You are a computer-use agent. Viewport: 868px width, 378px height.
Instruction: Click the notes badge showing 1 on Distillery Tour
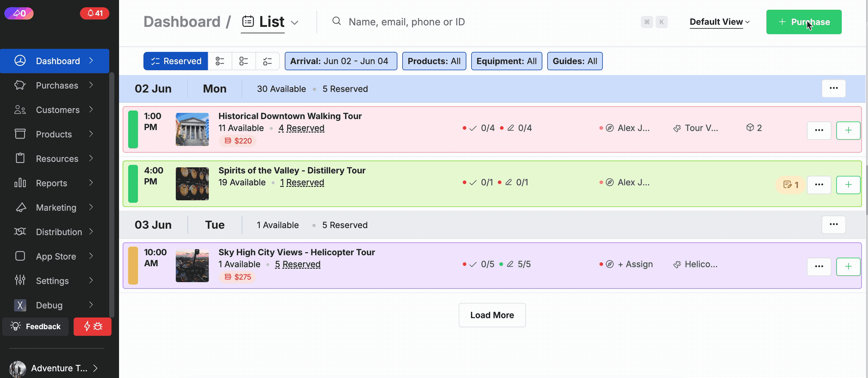[x=790, y=185]
